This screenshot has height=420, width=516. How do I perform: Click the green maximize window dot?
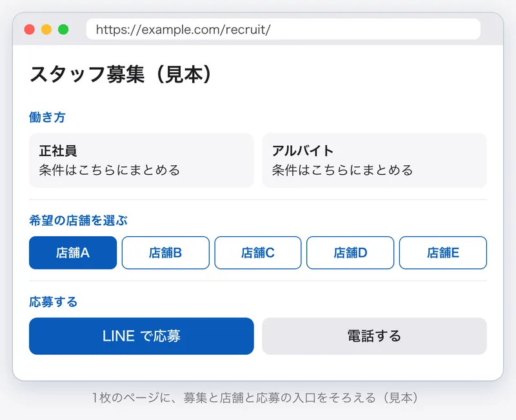click(63, 29)
